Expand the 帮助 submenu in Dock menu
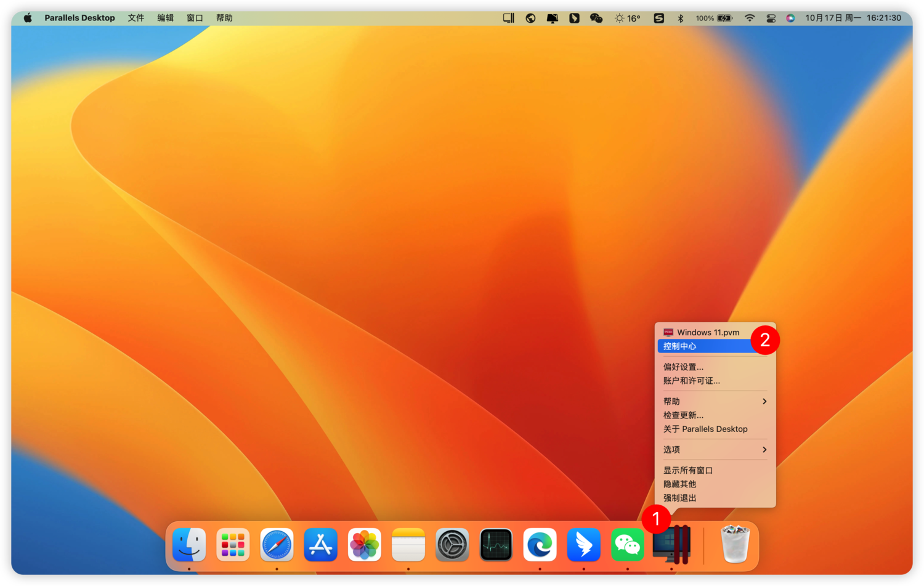Image resolution: width=924 pixels, height=586 pixels. (715, 401)
